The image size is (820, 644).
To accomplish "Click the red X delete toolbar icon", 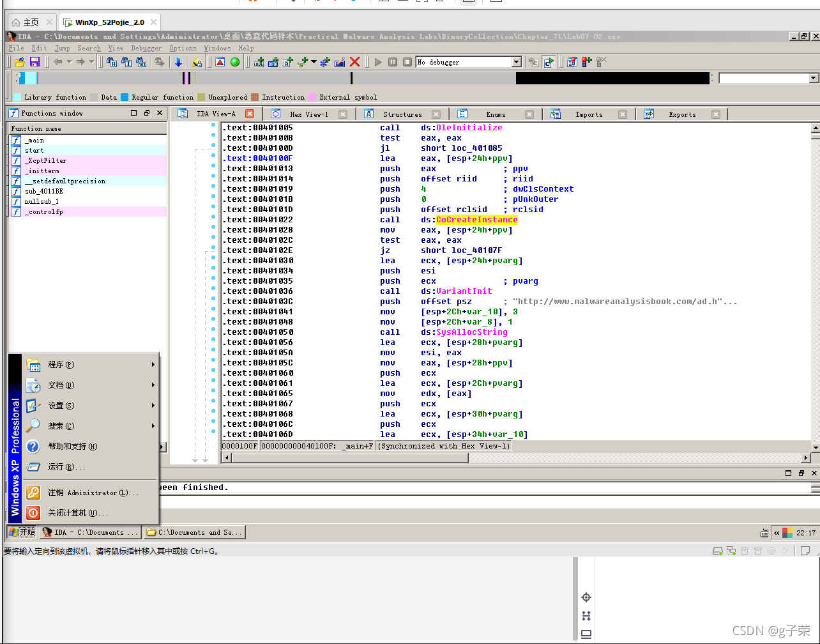I will coord(354,62).
